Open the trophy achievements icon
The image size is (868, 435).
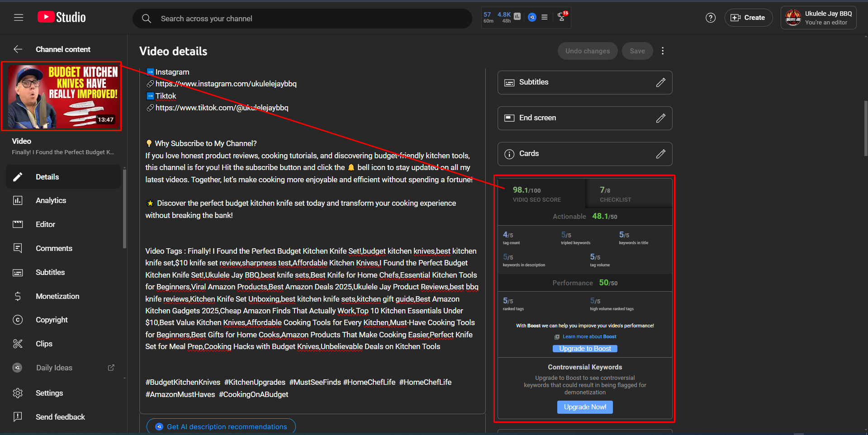tap(562, 17)
